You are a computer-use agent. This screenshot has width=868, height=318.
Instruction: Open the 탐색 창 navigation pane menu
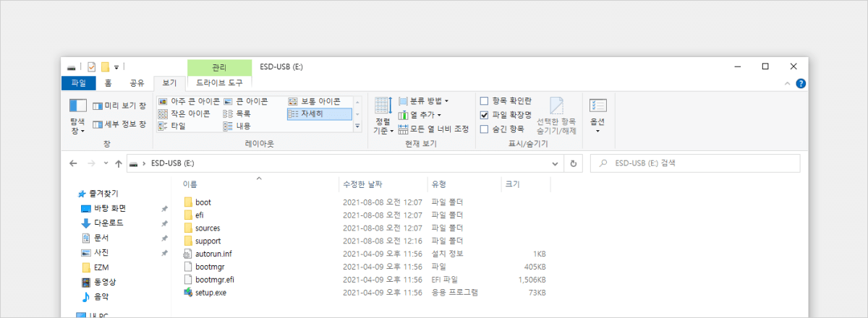click(x=77, y=117)
